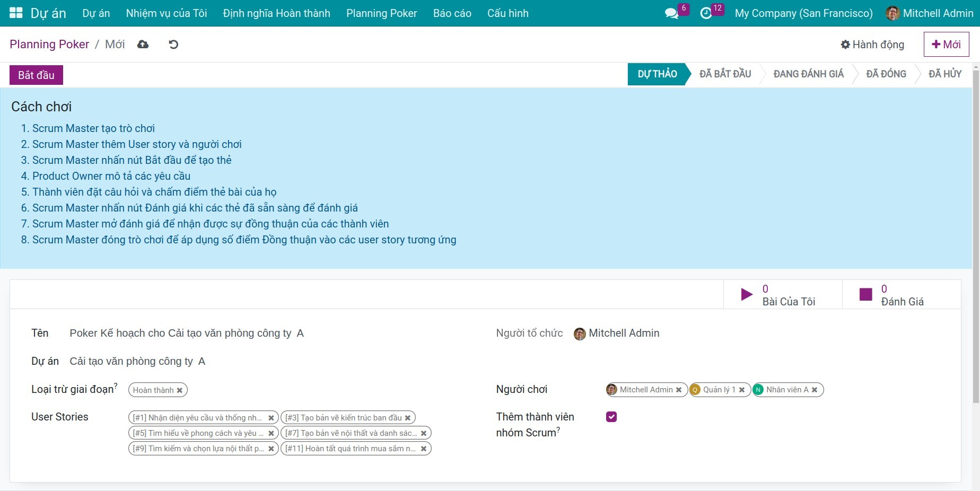Viewport: 980px width, 491px height.
Task: Click the Planning Poker breadcrumb link
Action: coord(49,45)
